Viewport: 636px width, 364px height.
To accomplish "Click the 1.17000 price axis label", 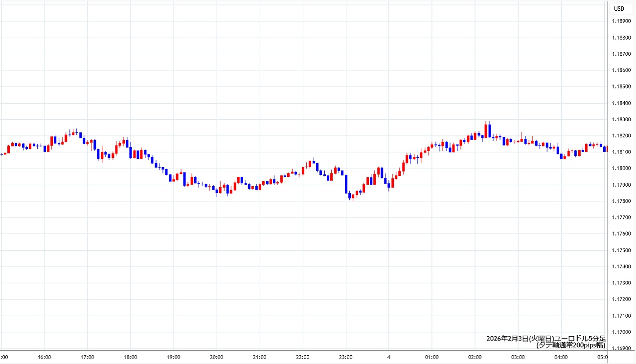I will coord(622,332).
